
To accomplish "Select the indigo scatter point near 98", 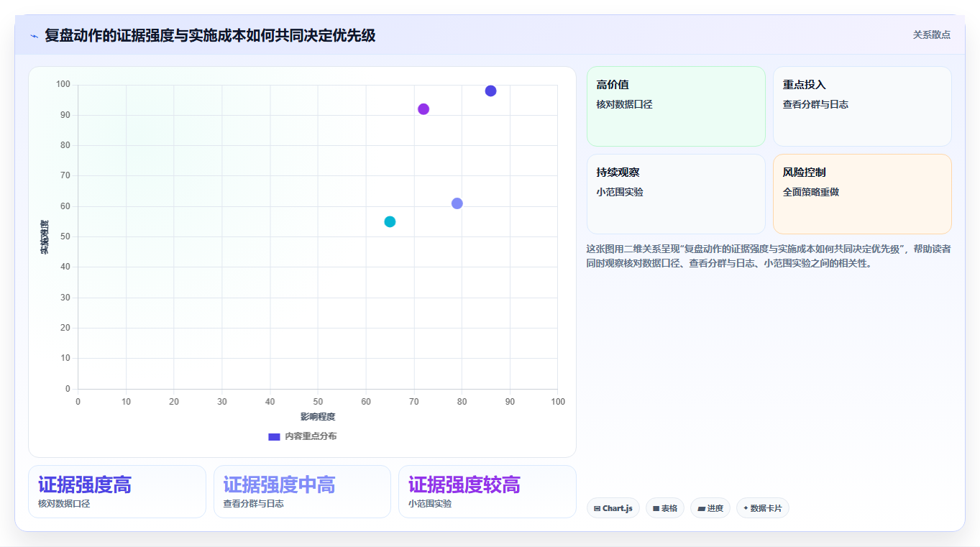I will tap(490, 91).
